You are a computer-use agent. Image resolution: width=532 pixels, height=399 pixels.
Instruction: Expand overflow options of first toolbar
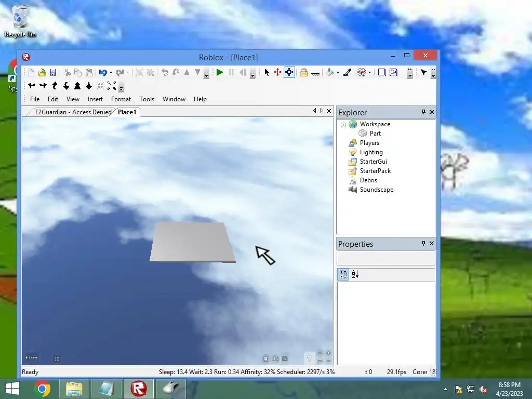[206, 73]
